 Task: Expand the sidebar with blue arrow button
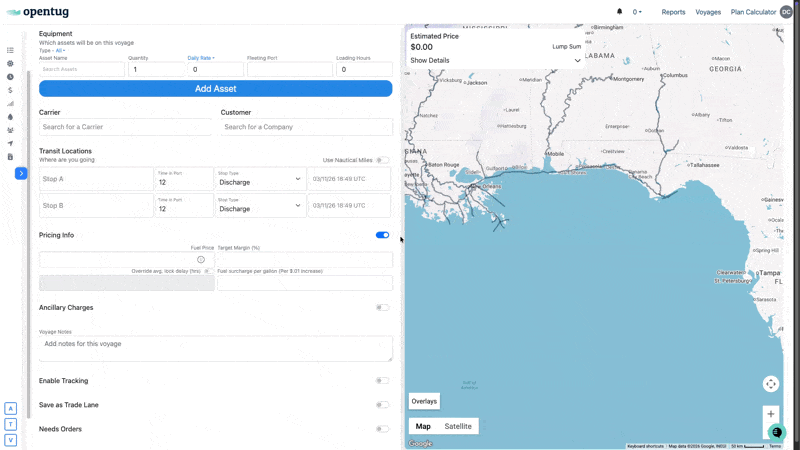click(21, 173)
